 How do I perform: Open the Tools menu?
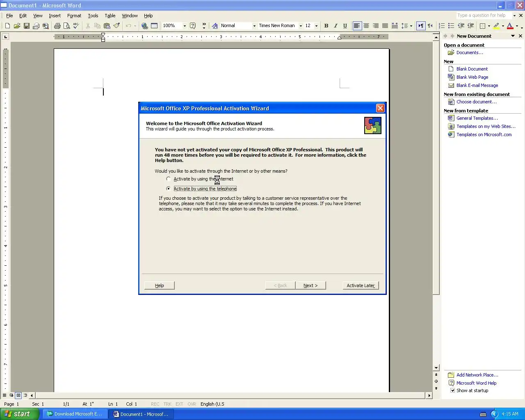pyautogui.click(x=93, y=16)
